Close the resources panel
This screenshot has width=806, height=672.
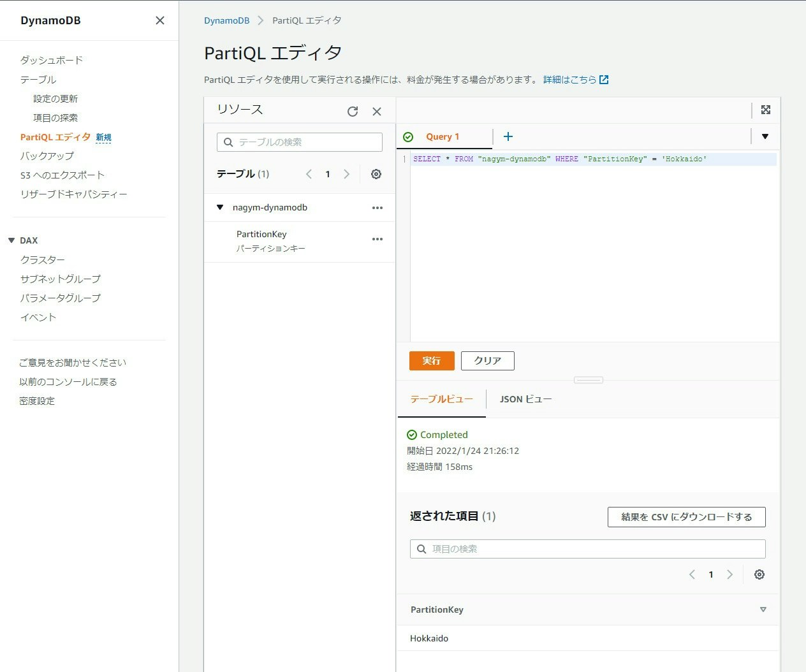point(377,112)
